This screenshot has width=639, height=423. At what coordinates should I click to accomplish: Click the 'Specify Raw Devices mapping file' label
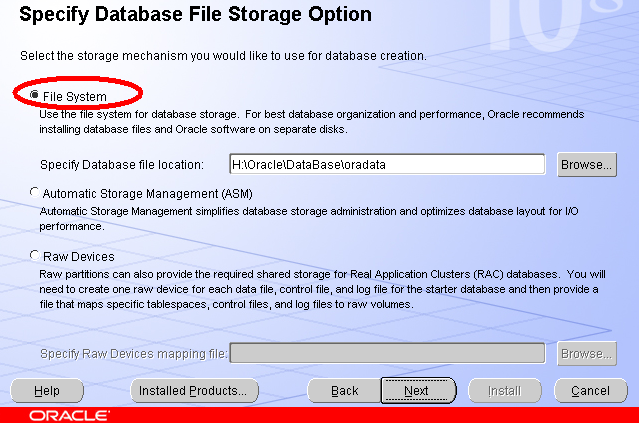(133, 353)
